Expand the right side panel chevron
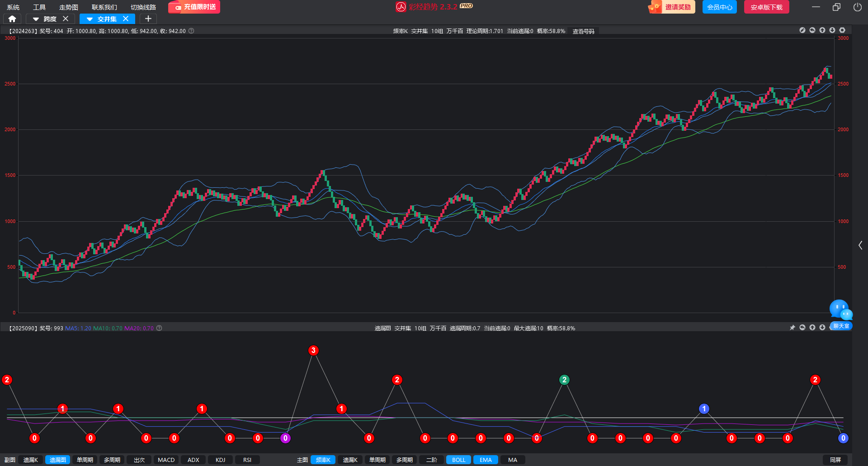The image size is (868, 466). coord(860,245)
